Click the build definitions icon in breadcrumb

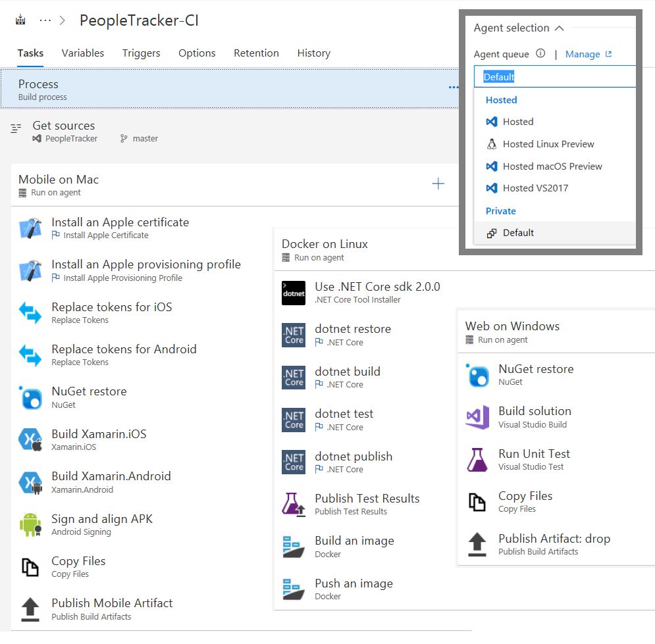click(x=20, y=20)
